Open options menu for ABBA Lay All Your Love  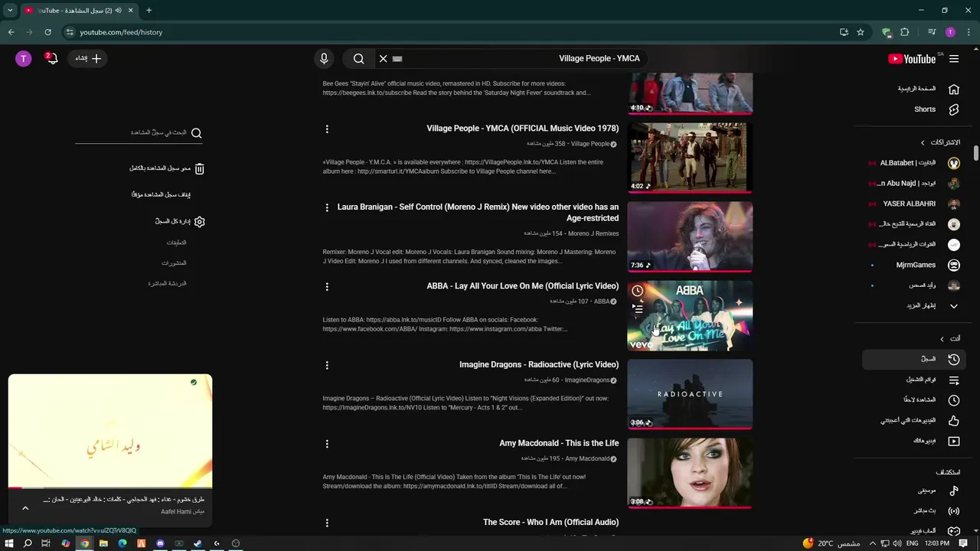click(327, 287)
